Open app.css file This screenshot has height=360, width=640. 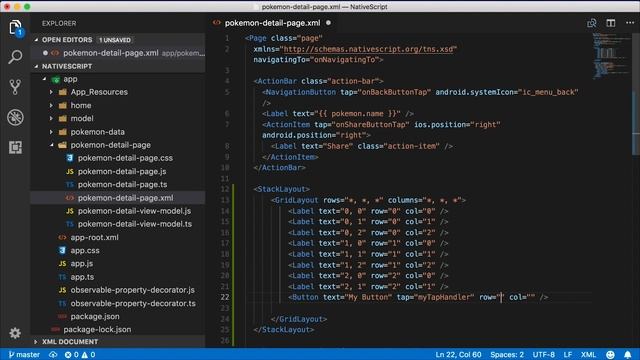(85, 251)
